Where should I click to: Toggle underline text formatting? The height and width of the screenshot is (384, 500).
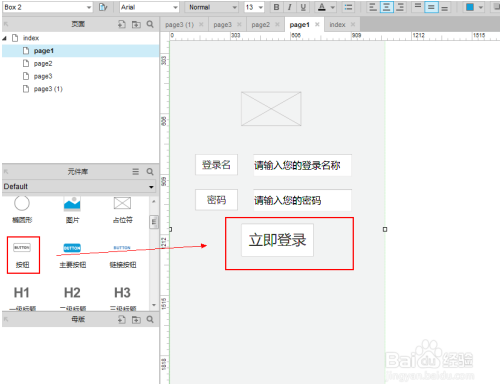tap(303, 7)
